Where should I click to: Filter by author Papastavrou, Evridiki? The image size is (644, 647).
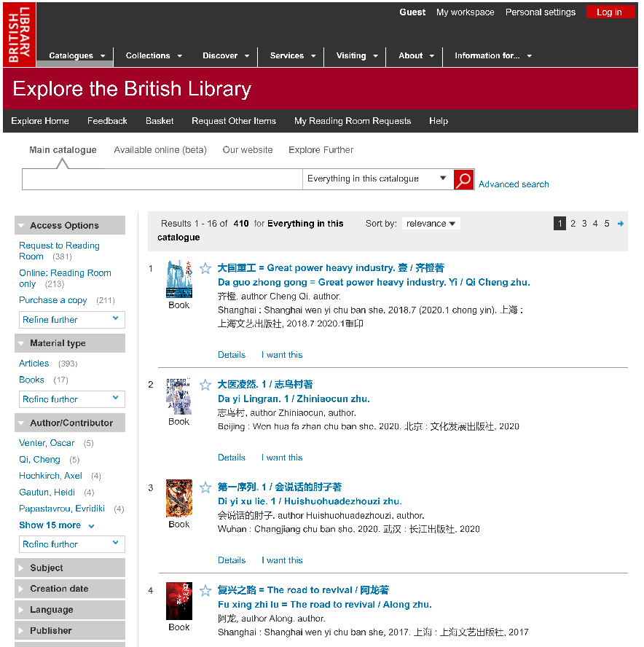point(62,509)
